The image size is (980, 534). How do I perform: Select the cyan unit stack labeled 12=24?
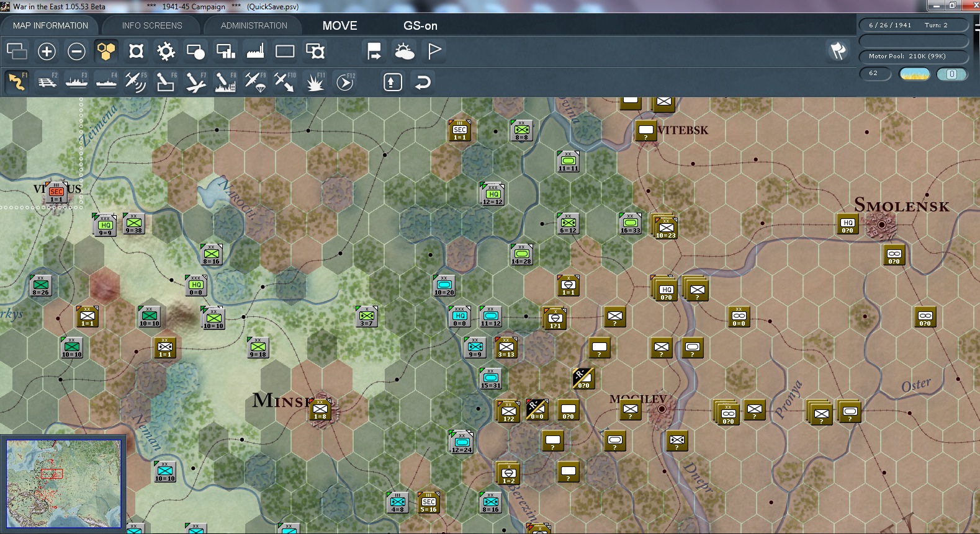461,443
